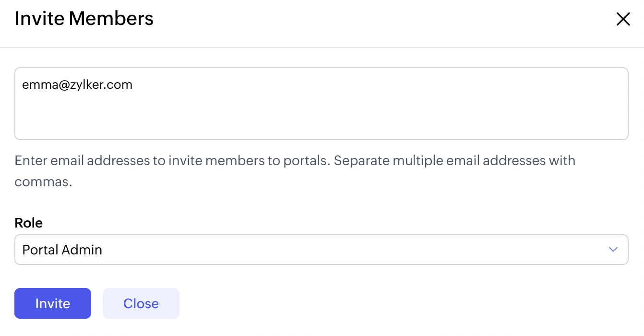The height and width of the screenshot is (336, 644).
Task: Click on the emma@zylker.com email text
Action: tap(77, 85)
